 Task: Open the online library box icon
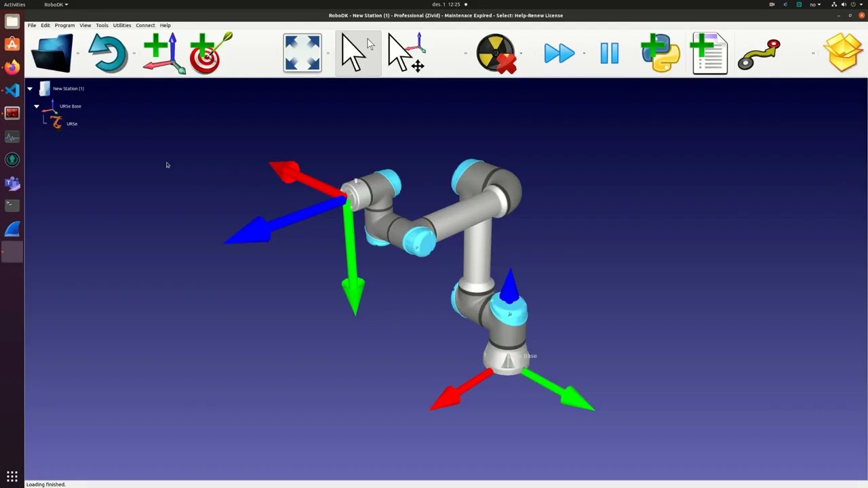point(843,53)
